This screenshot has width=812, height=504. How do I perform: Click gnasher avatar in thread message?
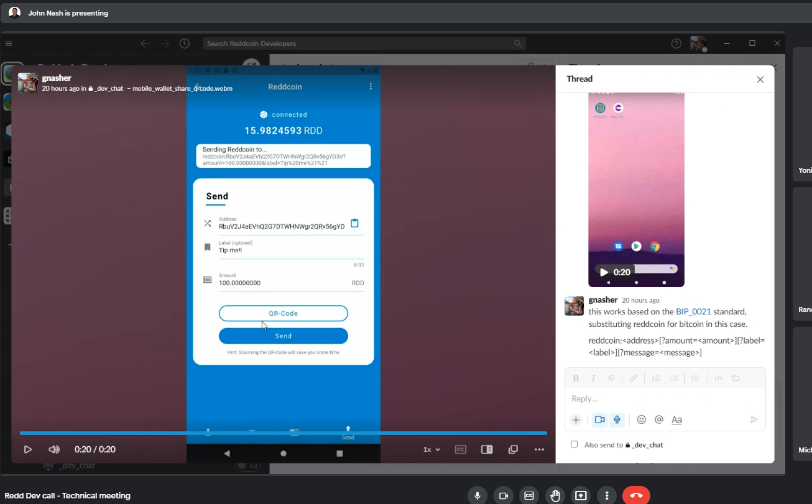[574, 306]
